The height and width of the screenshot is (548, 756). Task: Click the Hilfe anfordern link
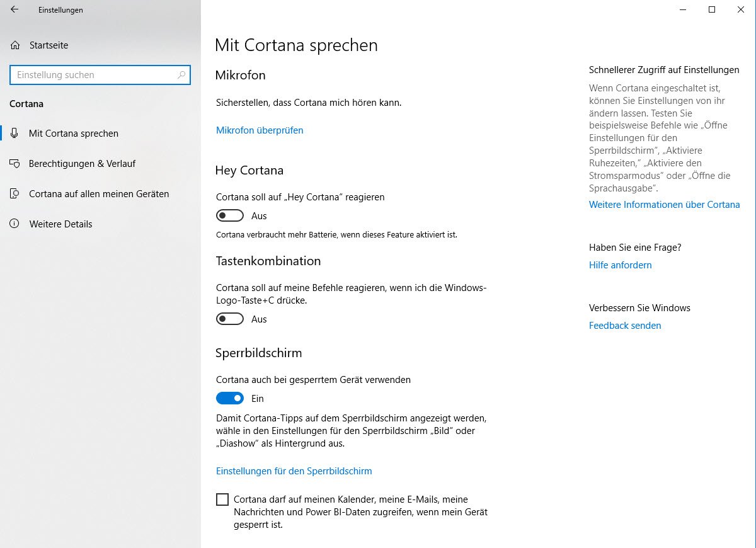[x=621, y=265]
